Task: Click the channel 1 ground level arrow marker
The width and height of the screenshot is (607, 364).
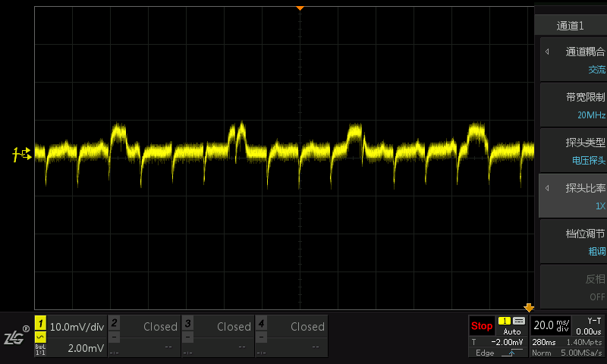Action: click(22, 155)
